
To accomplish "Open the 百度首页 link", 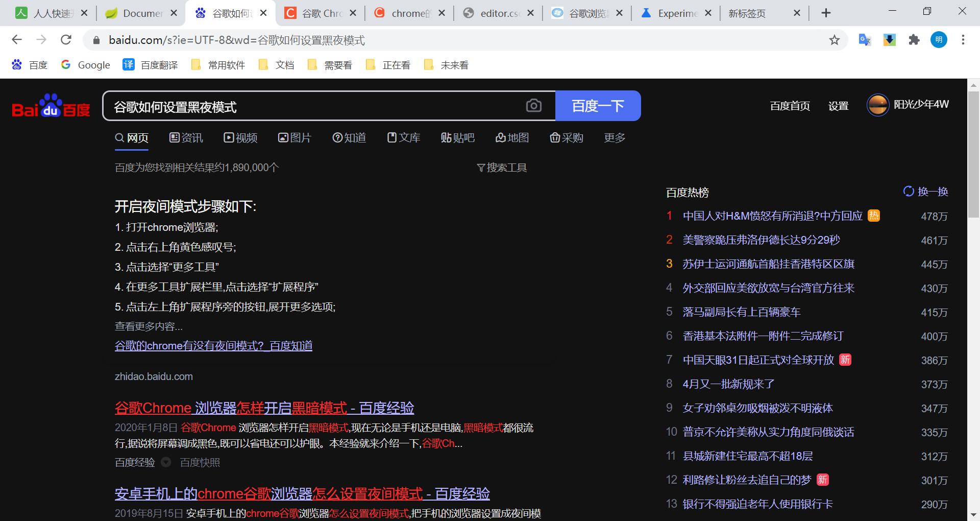I will pyautogui.click(x=790, y=106).
